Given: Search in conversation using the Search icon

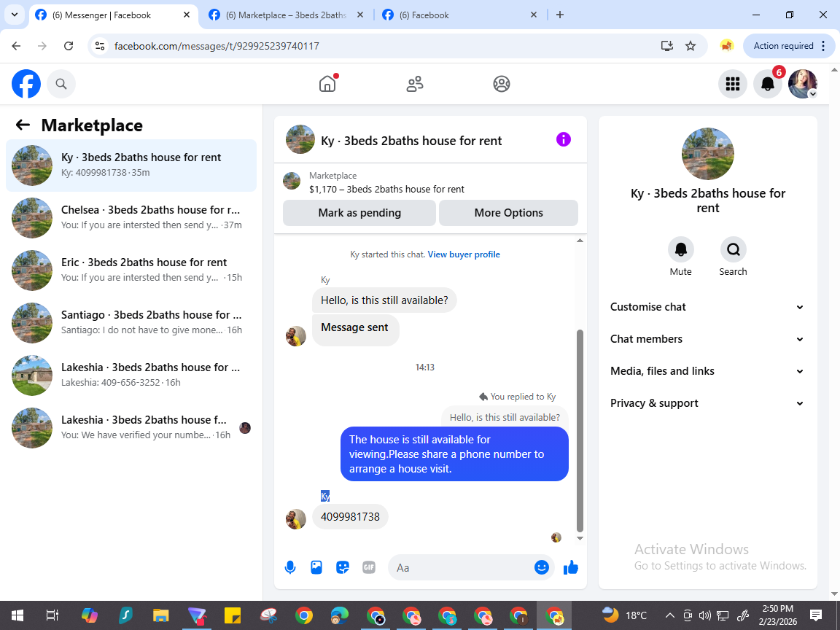Looking at the screenshot, I should pos(733,249).
